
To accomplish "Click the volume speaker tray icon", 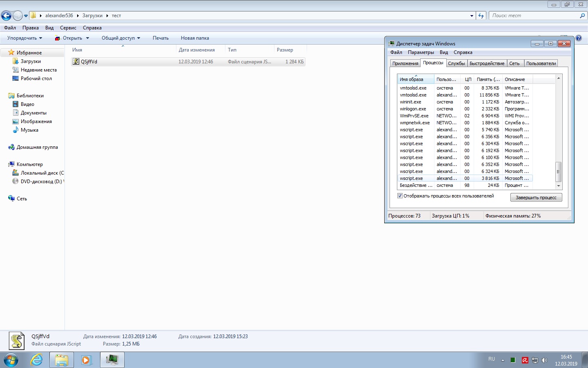I will [x=544, y=360].
